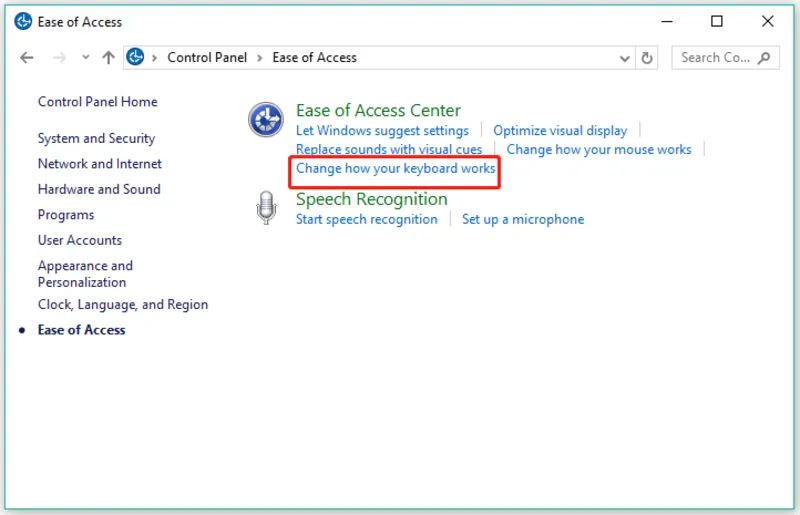Viewport: 800px width, 515px height.
Task: Click Change how your mouse works
Action: tap(599, 150)
